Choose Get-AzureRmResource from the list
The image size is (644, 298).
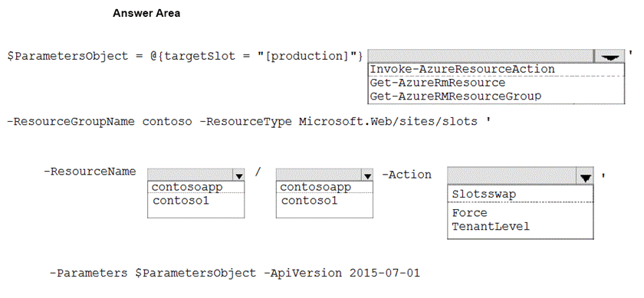point(438,83)
